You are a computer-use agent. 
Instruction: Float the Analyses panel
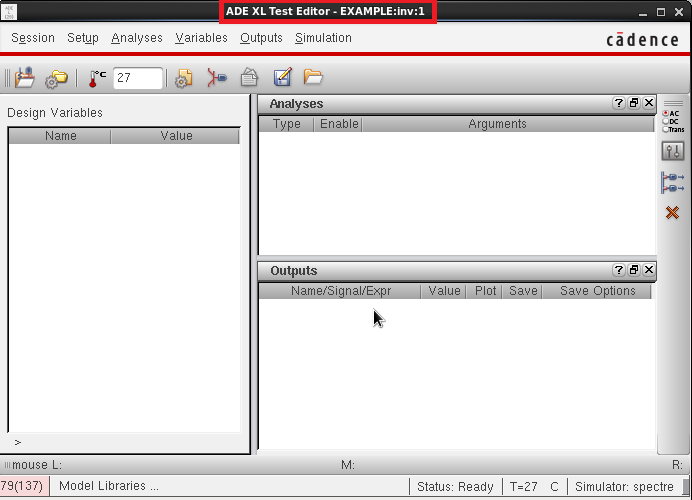(634, 103)
